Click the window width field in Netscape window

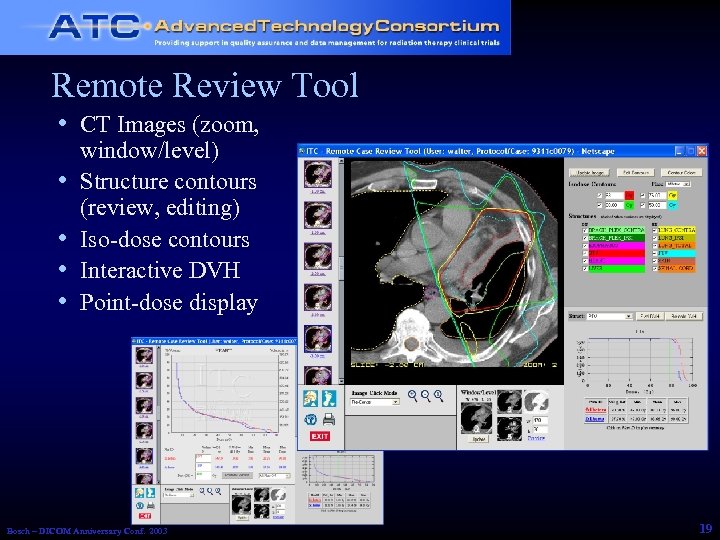tap(540, 420)
